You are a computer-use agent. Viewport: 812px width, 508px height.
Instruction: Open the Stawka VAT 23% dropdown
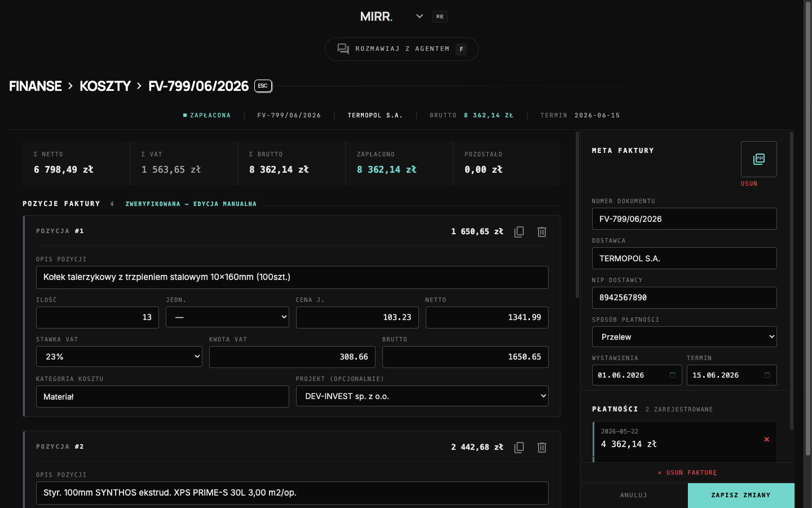[x=119, y=357]
